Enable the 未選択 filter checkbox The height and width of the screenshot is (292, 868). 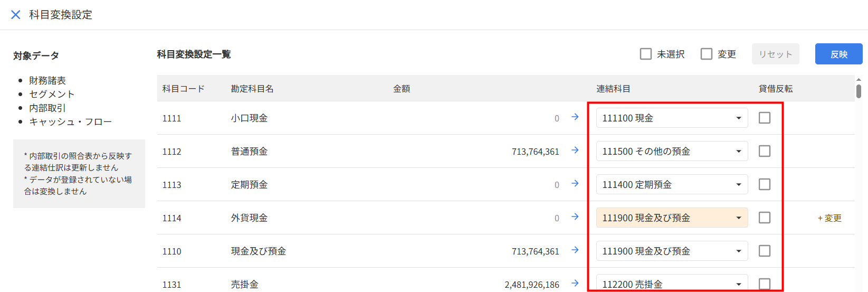point(646,54)
